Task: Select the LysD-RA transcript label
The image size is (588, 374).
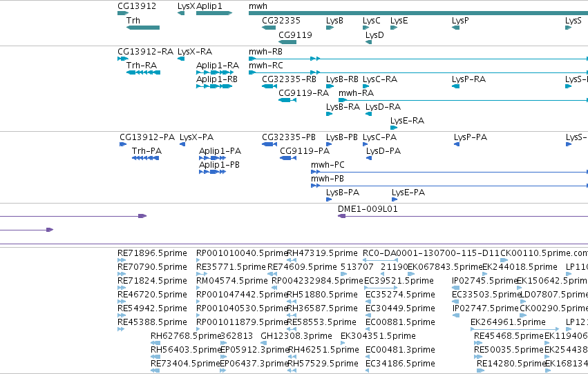Action: 383,107
